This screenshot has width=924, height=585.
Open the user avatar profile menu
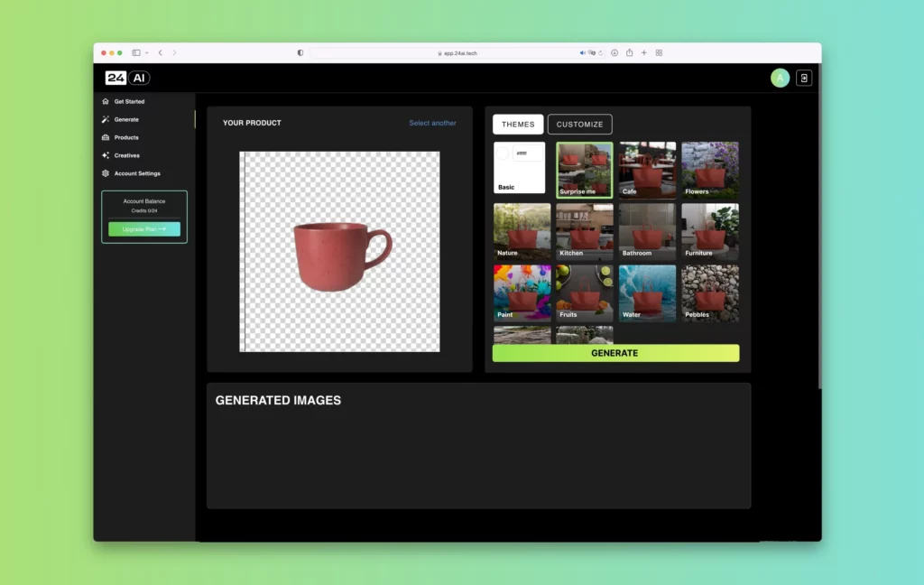(x=780, y=78)
